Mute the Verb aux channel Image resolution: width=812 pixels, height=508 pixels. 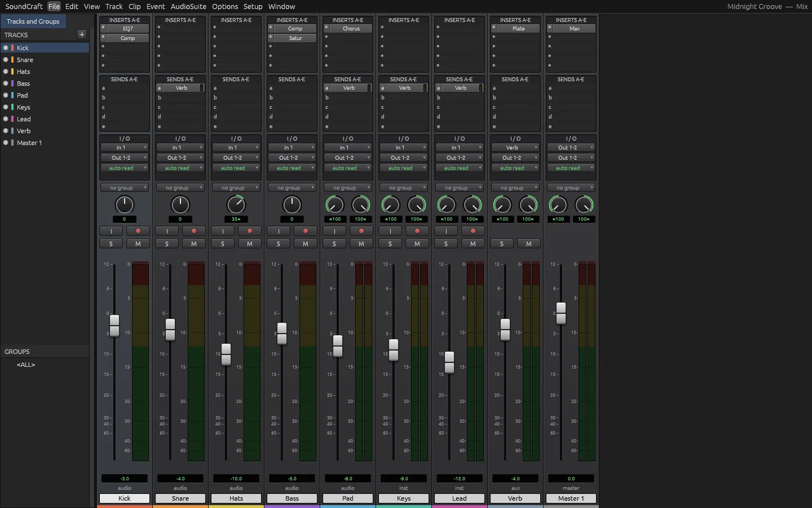point(529,244)
